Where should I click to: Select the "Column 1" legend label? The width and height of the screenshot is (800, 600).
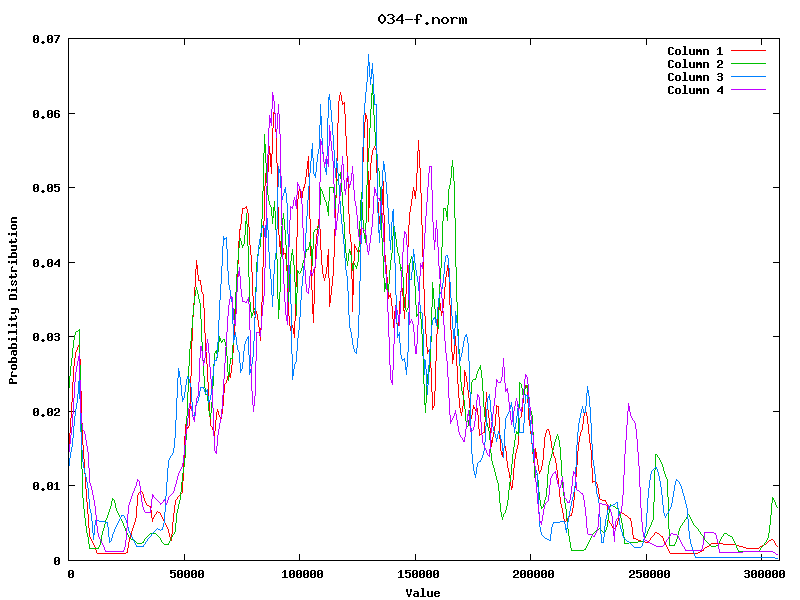coord(695,51)
